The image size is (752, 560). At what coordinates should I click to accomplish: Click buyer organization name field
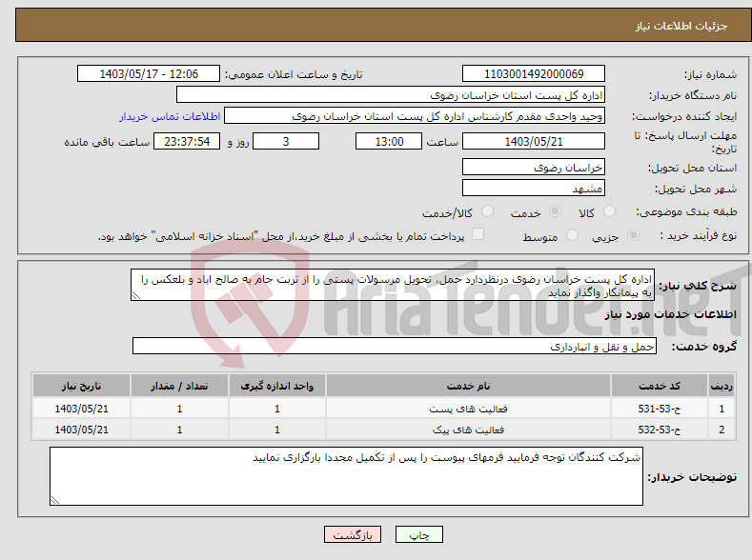391,95
